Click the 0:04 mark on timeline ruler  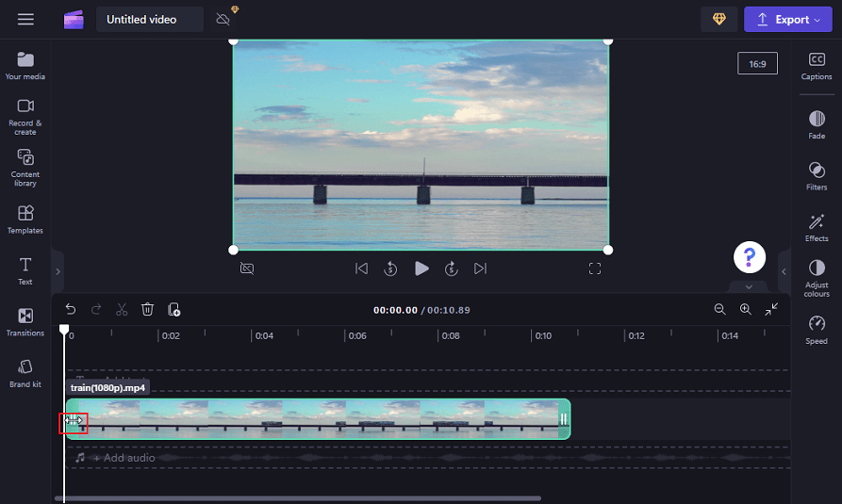pyautogui.click(x=264, y=336)
